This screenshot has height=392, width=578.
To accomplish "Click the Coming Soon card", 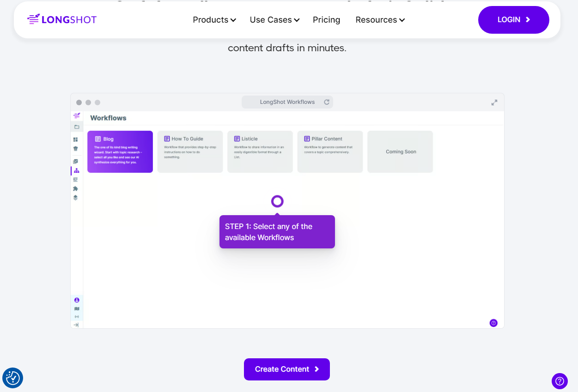I will click(x=400, y=152).
